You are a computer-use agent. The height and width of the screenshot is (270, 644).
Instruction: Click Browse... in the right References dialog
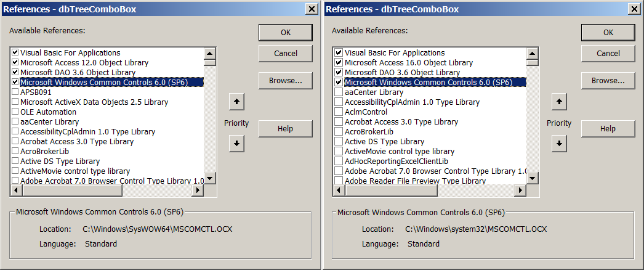(608, 81)
